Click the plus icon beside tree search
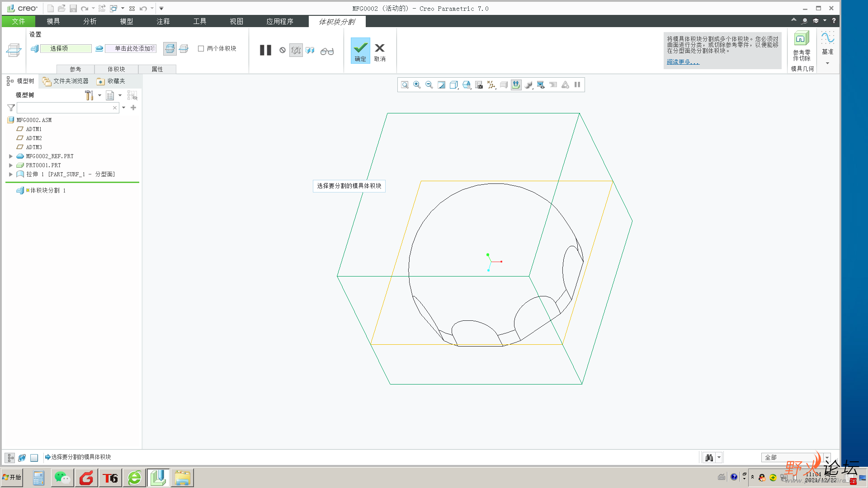This screenshot has height=488, width=868. (x=133, y=108)
